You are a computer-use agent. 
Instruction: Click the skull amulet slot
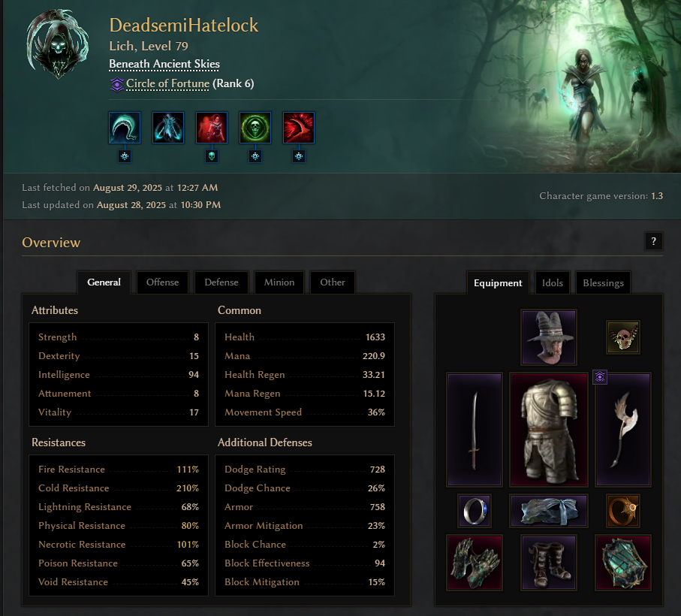[x=623, y=337]
